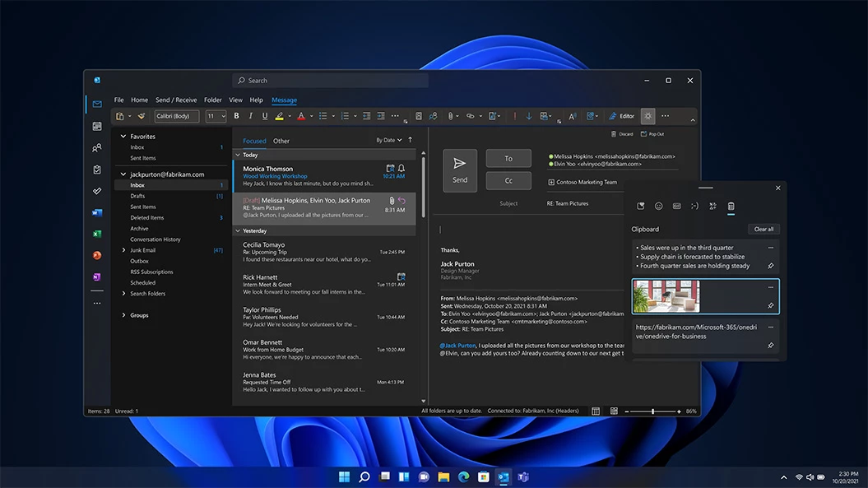Pin the sales quarter clipboard snippet

[x=770, y=266]
